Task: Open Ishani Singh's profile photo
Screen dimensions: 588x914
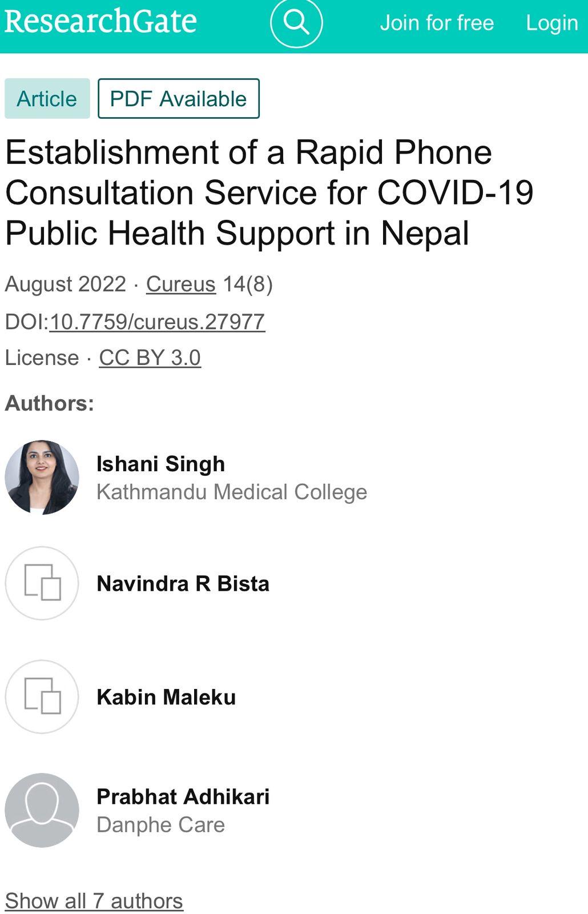Action: tap(42, 477)
